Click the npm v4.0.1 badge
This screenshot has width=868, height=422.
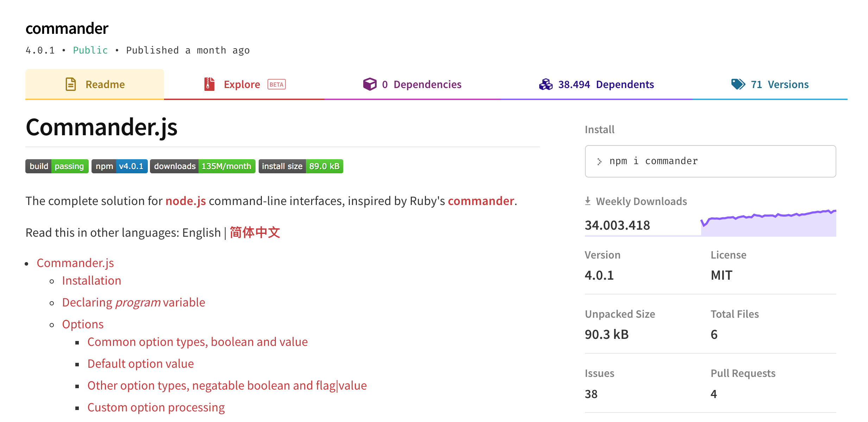click(x=119, y=166)
